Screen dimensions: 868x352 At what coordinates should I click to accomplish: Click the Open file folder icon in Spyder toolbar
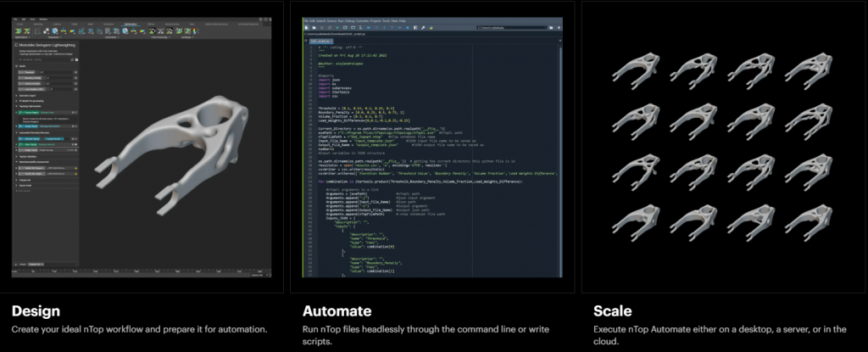point(314,28)
